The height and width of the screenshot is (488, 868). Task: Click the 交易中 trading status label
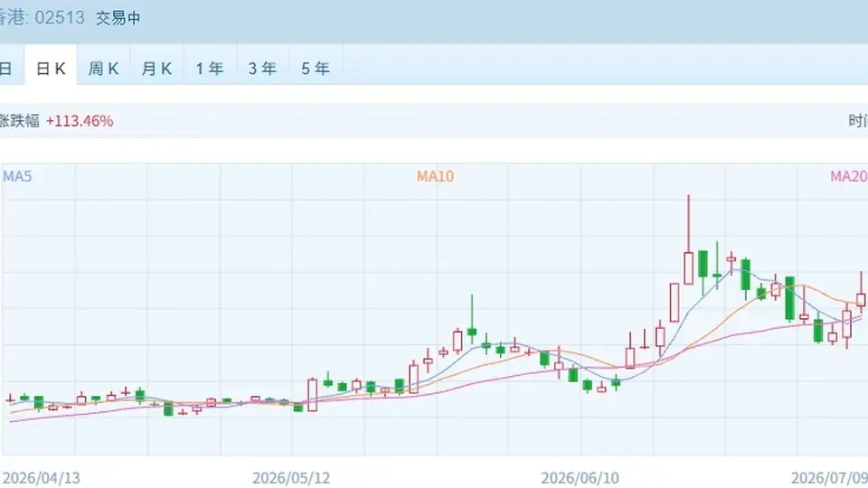[x=118, y=18]
